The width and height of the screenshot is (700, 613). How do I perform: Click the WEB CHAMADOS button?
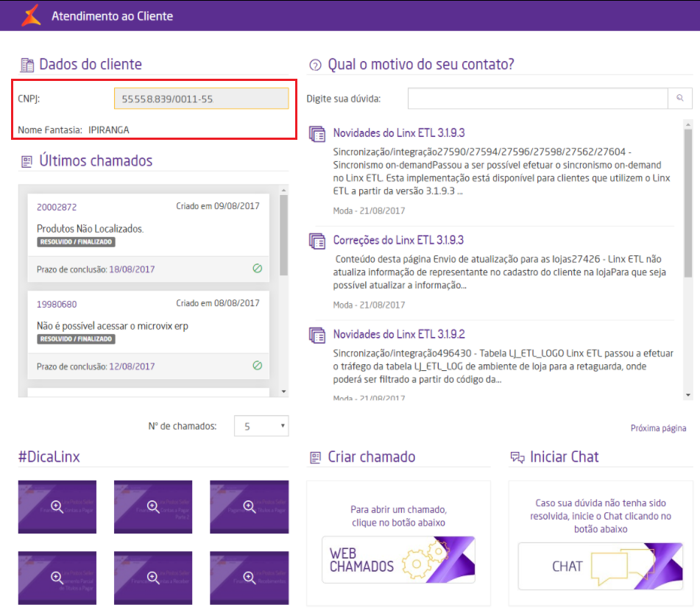pos(398,559)
